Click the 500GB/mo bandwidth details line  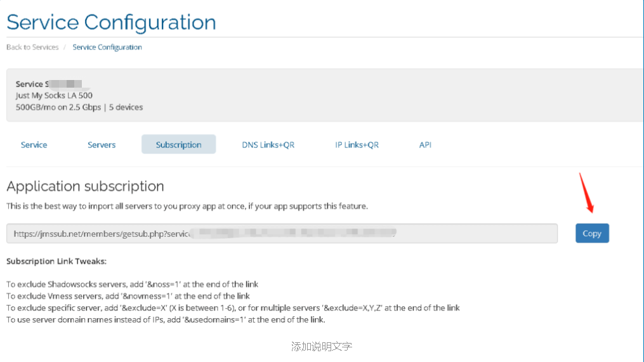[79, 107]
